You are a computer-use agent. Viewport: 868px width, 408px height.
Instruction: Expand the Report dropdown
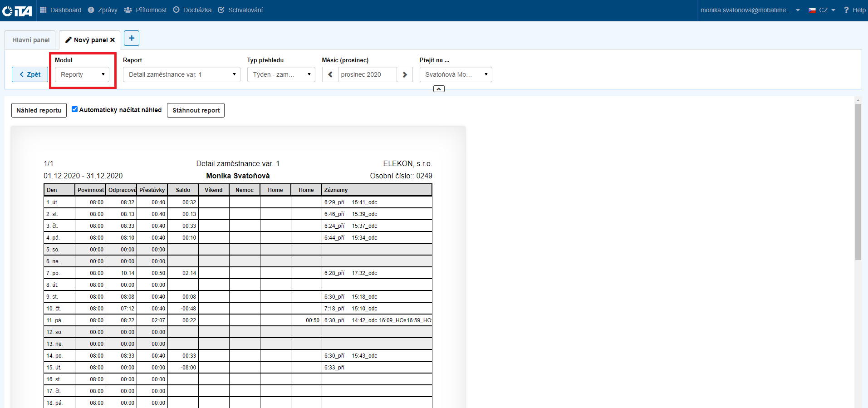pos(181,74)
